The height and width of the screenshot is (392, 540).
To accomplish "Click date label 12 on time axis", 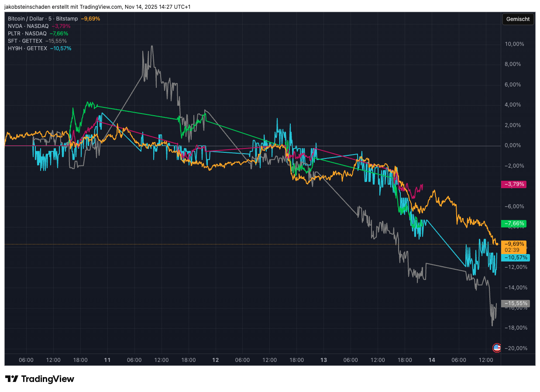I will pos(215,360).
